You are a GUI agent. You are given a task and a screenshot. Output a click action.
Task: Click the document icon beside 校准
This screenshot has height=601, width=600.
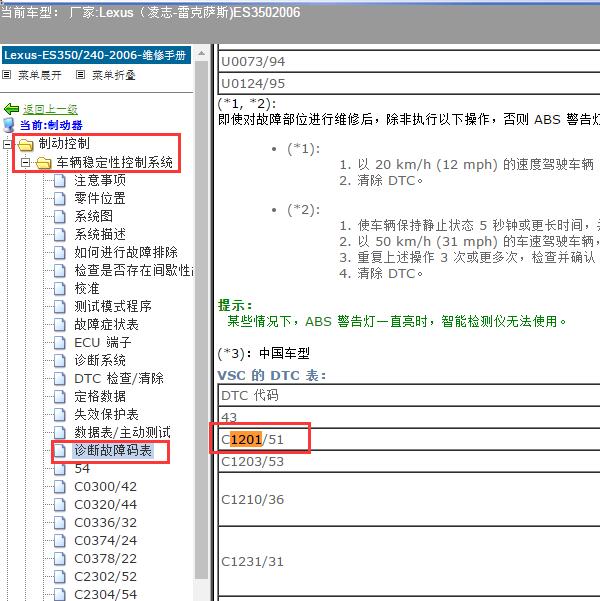click(x=59, y=288)
